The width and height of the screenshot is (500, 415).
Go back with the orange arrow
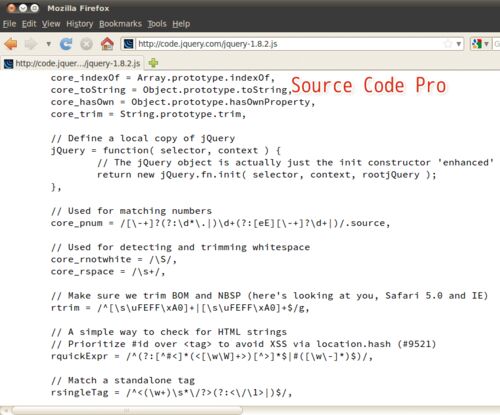coord(11,44)
